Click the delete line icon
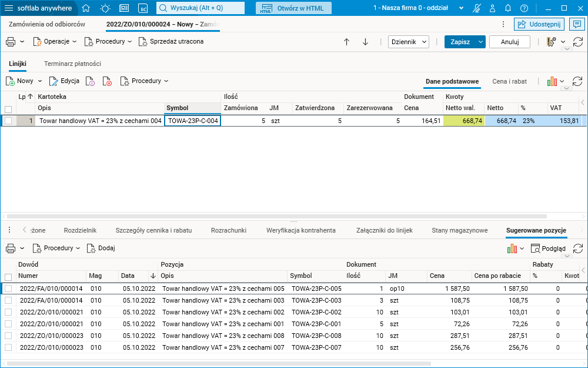Screen dimensions: 588x368 tap(107, 81)
